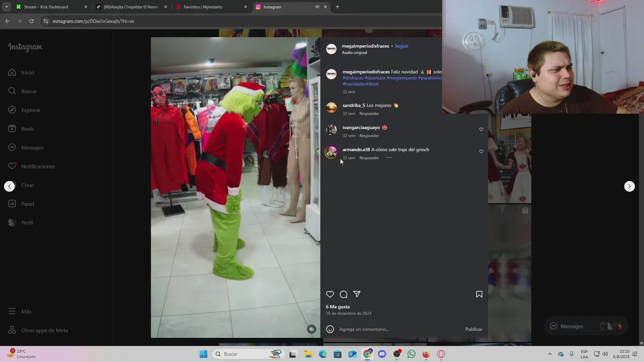
Task: Like armando.e18's comment
Action: pos(481,151)
